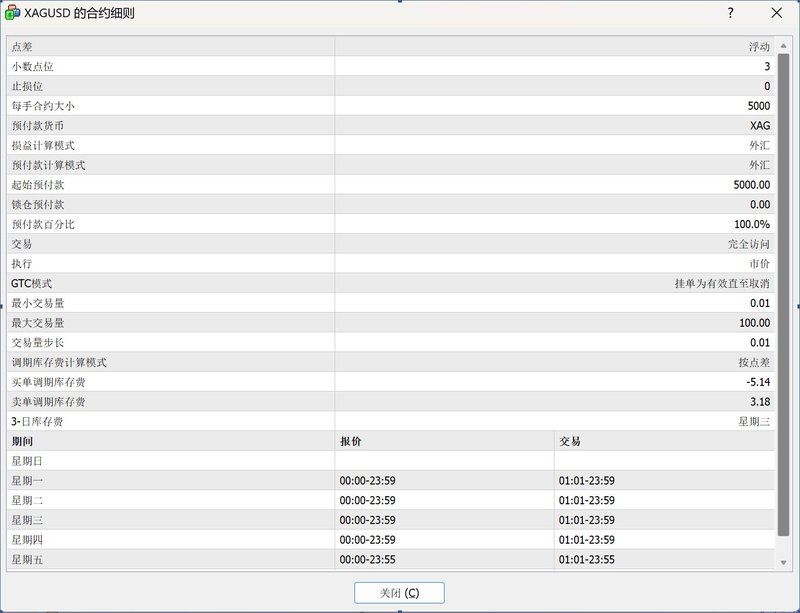Click the question mark help button
This screenshot has width=800, height=613.
(730, 13)
